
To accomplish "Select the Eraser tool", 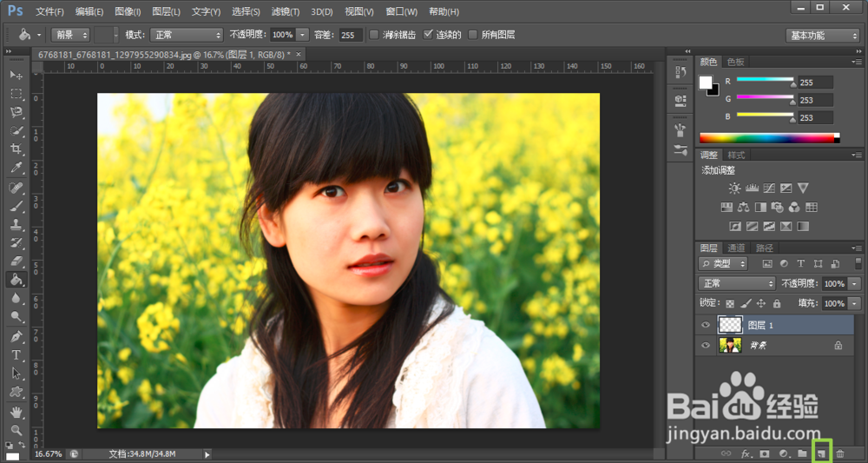I will (16, 261).
